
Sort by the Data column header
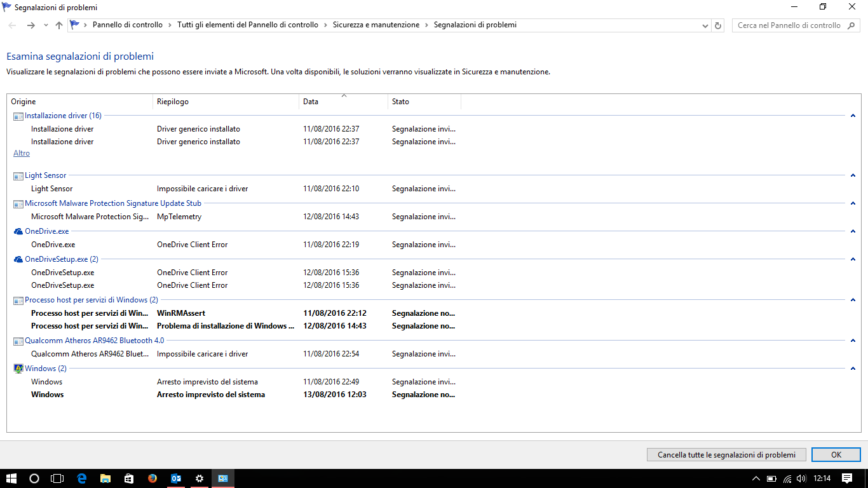344,102
